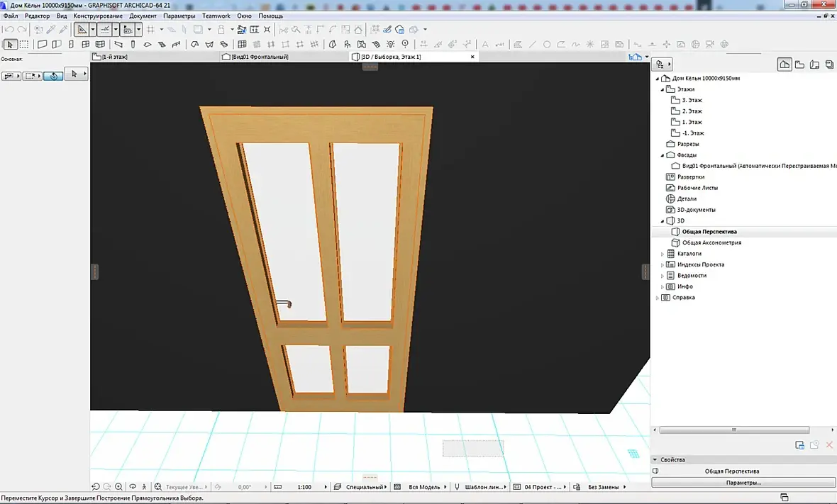Screen dimensions: 837x504
Task: Select Общая Аксонометрия in the Navigator
Action: click(x=711, y=242)
